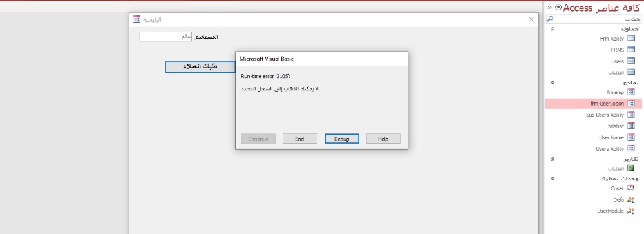The height and width of the screenshot is (234, 644).
Task: Click the form icon in الرئيسية title bar
Action: coord(137,19)
